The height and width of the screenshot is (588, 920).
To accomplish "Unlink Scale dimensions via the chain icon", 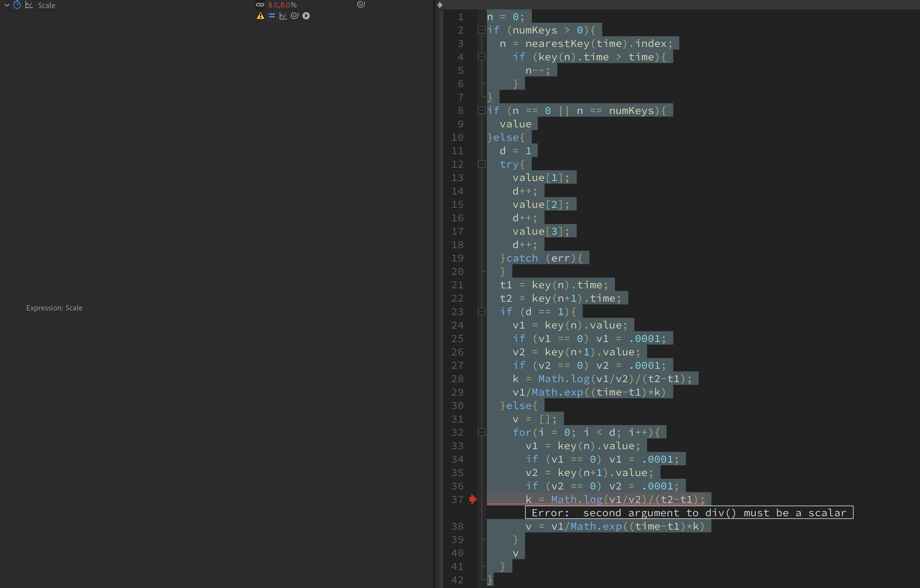I will point(261,5).
